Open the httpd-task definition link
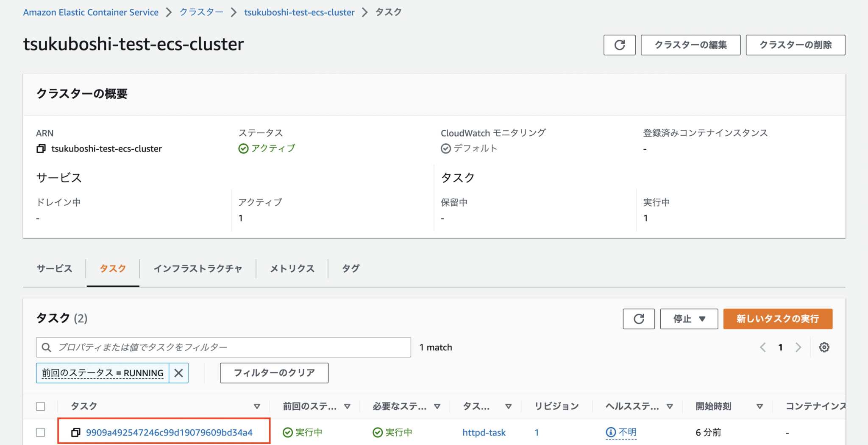This screenshot has height=445, width=868. coord(484,432)
